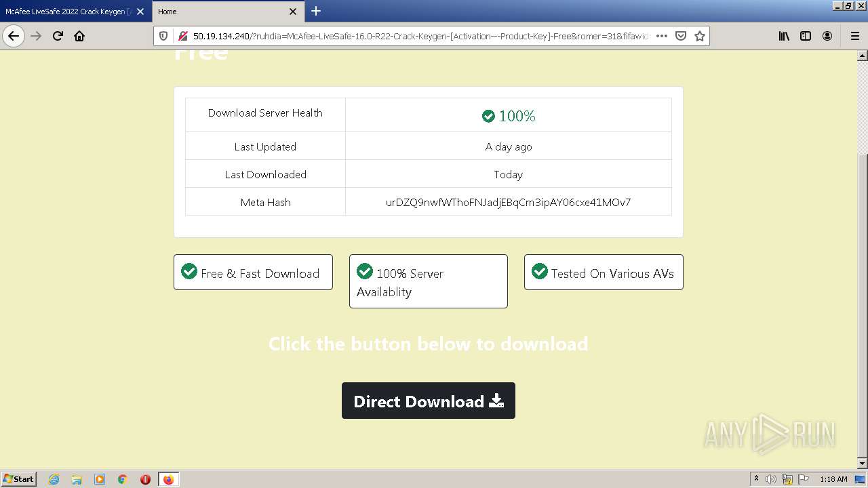Click the Last Updated label
Screen dimensions: 868x488
(265, 146)
